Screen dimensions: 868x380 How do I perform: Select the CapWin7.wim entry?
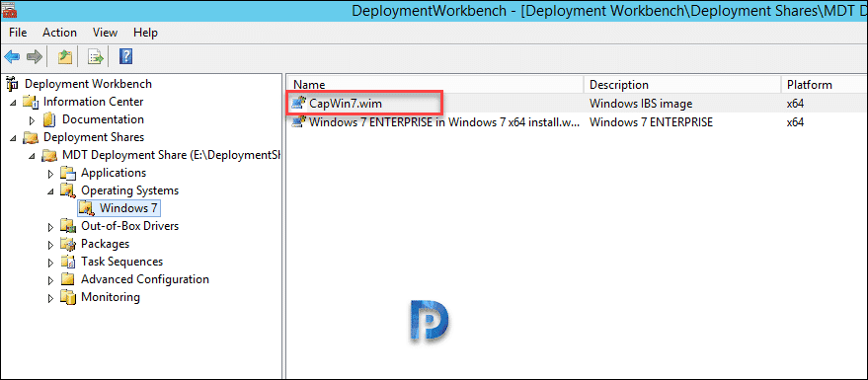(x=345, y=104)
